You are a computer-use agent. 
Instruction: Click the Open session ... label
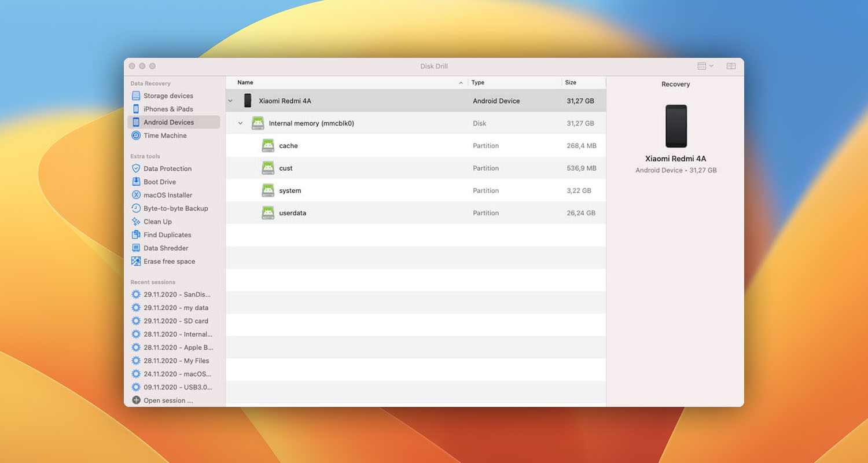pos(168,400)
